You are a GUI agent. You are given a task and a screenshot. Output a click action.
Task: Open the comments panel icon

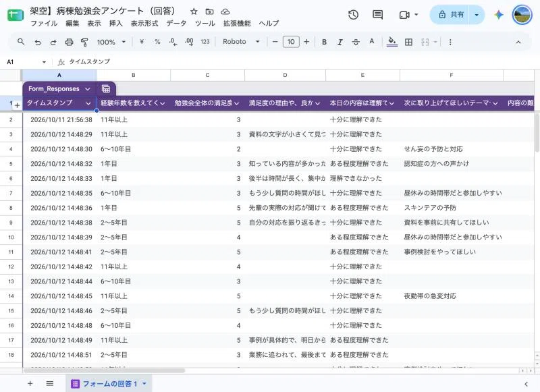377,15
